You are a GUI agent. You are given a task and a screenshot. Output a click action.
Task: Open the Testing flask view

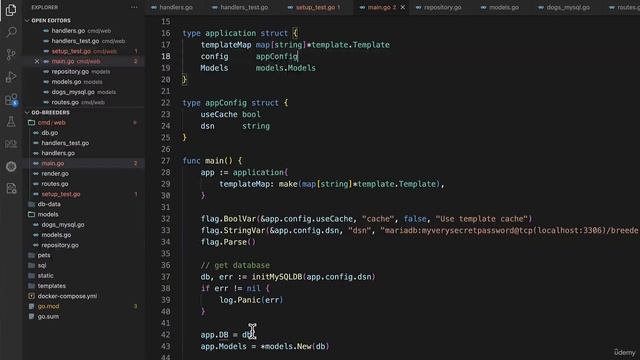pyautogui.click(x=11, y=122)
